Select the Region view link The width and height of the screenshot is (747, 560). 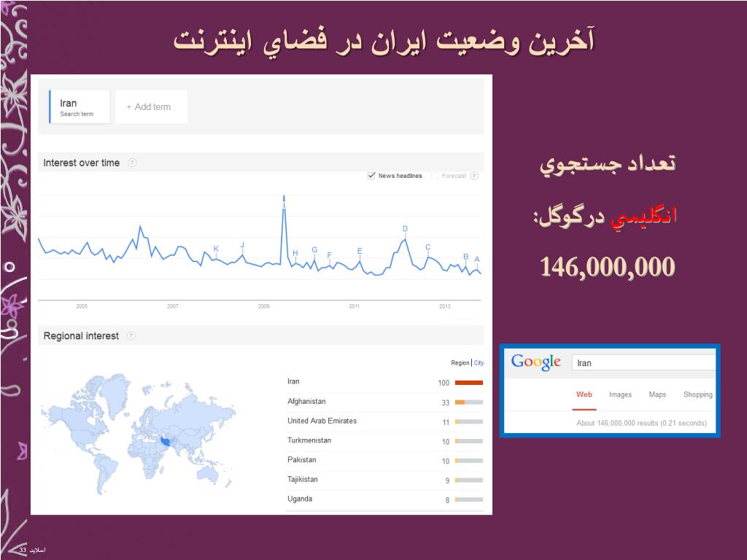click(x=460, y=363)
